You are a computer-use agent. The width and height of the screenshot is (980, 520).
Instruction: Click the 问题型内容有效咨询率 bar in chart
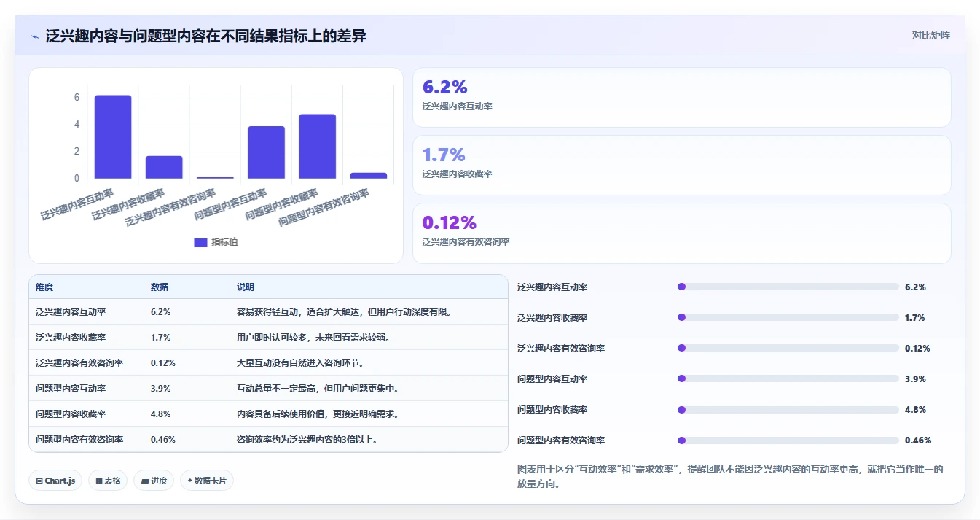[x=369, y=176]
